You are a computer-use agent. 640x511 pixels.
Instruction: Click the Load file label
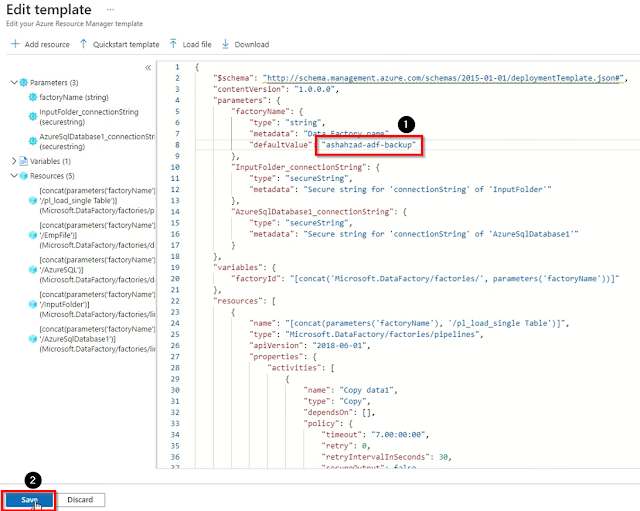coord(197,44)
